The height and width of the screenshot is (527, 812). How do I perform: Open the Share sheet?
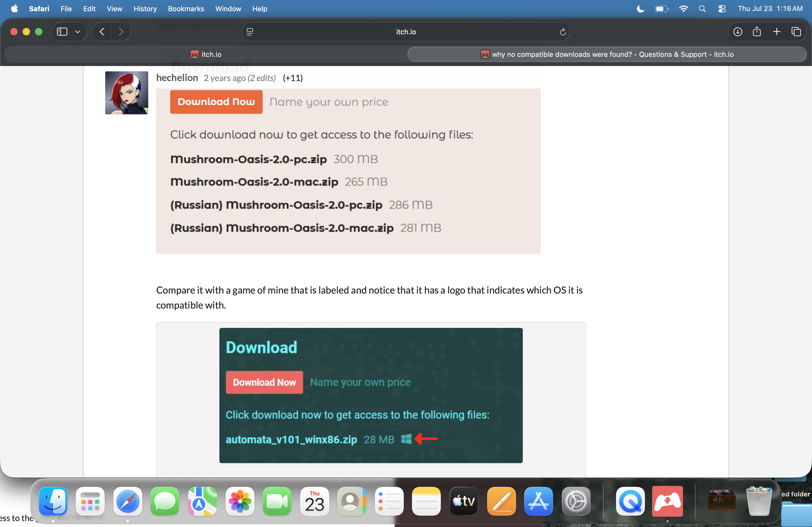[757, 31]
